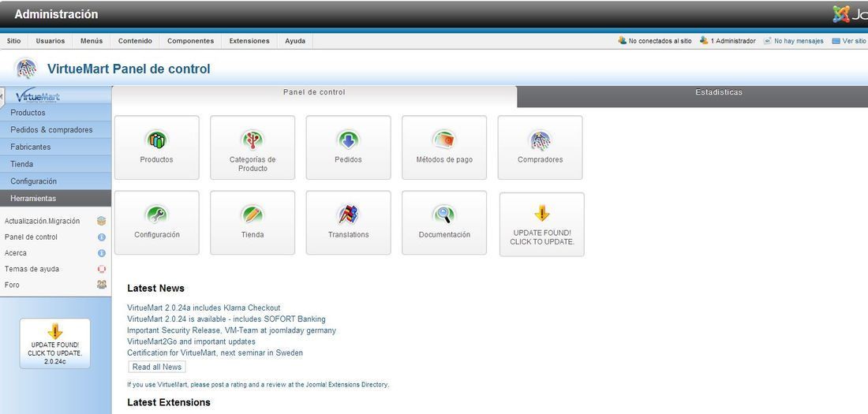Click the Latest News heading

click(155, 289)
